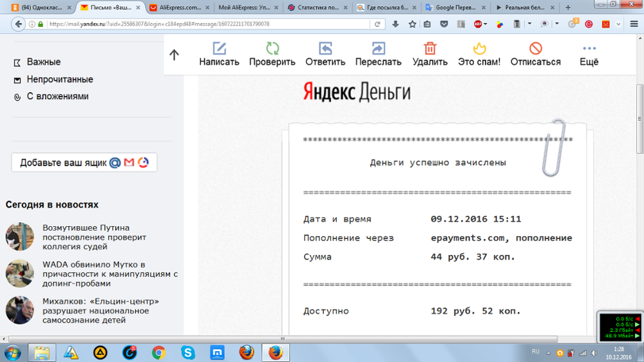Image resolution: width=644 pixels, height=362 pixels.
Task: Open Skype from taskbar
Action: click(x=187, y=353)
